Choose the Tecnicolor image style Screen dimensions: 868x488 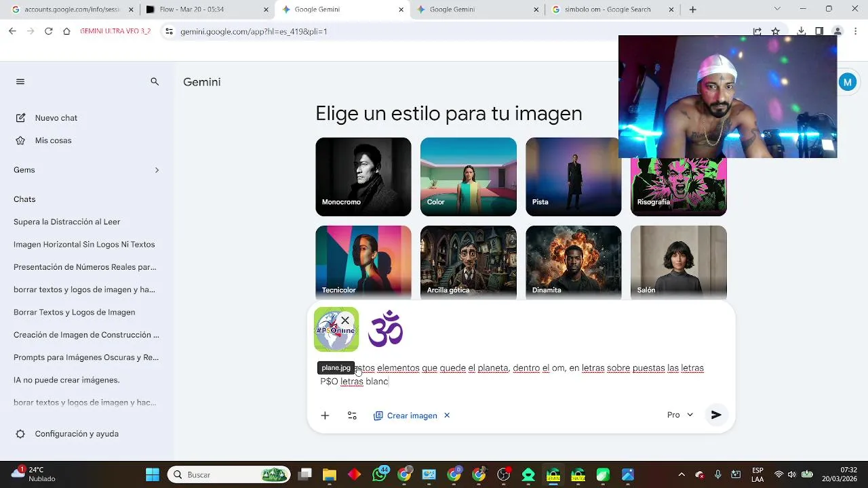coord(363,263)
